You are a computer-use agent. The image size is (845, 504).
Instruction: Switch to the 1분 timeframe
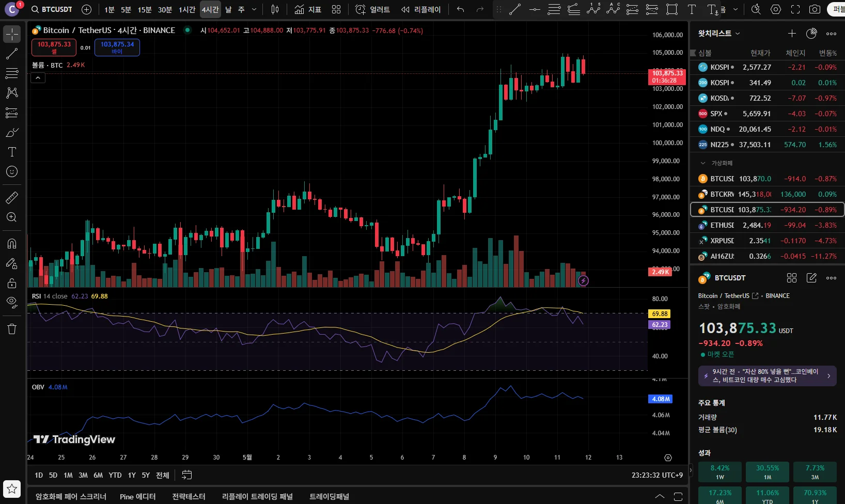coord(109,9)
